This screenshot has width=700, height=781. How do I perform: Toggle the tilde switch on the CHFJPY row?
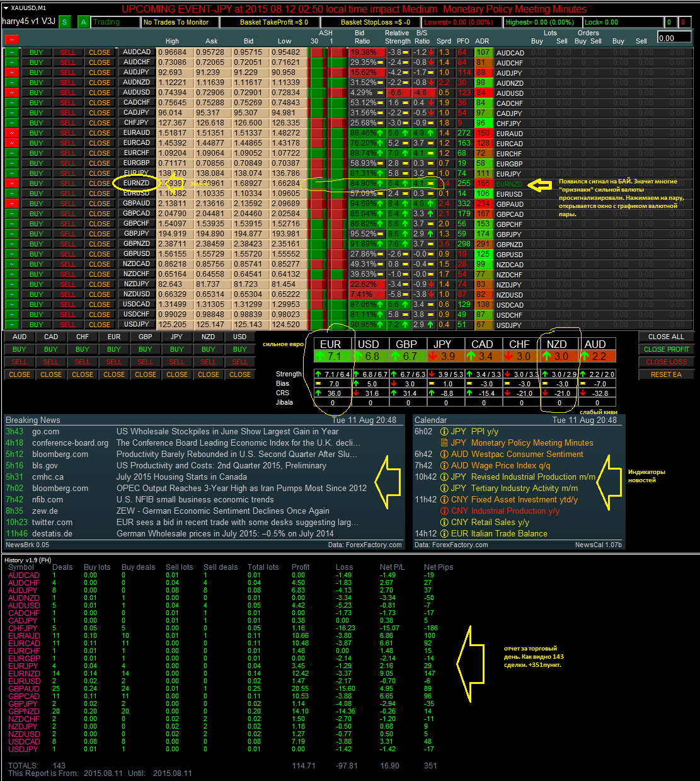pos(11,123)
